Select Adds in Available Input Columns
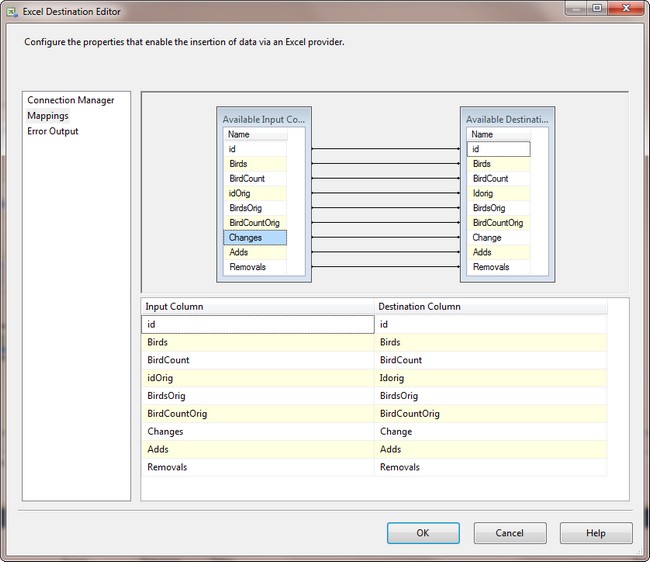Screen dimensions: 650x562 point(255,252)
